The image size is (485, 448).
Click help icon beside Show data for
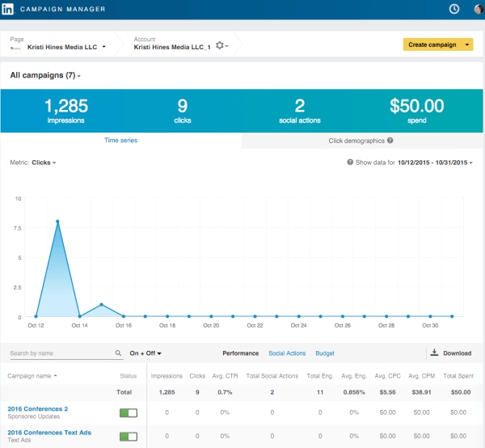click(350, 162)
